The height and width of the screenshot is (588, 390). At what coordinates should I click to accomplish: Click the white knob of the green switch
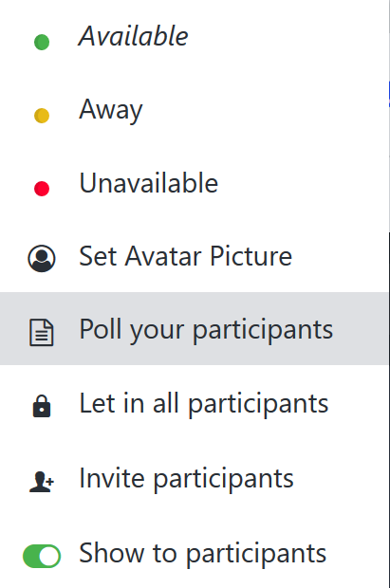[49, 556]
